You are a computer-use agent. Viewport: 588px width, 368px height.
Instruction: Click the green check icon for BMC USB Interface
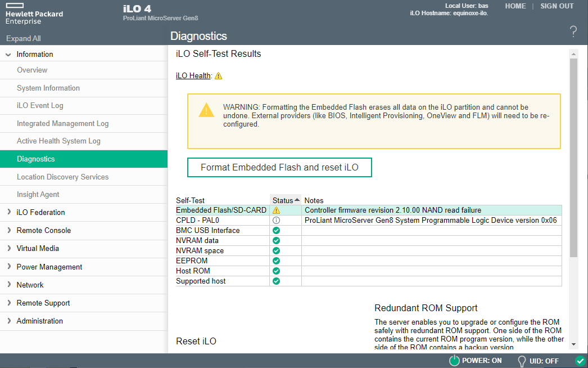tap(277, 230)
